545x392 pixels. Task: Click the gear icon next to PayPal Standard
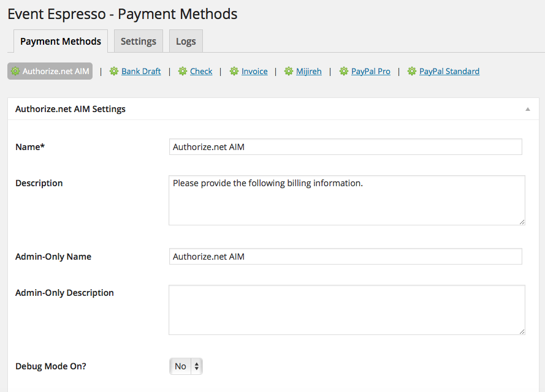click(412, 71)
